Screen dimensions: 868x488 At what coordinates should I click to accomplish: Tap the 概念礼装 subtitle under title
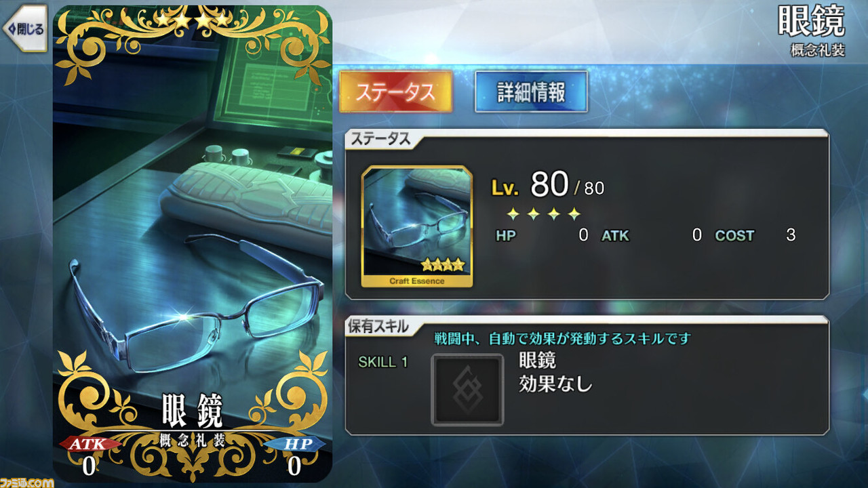point(818,50)
